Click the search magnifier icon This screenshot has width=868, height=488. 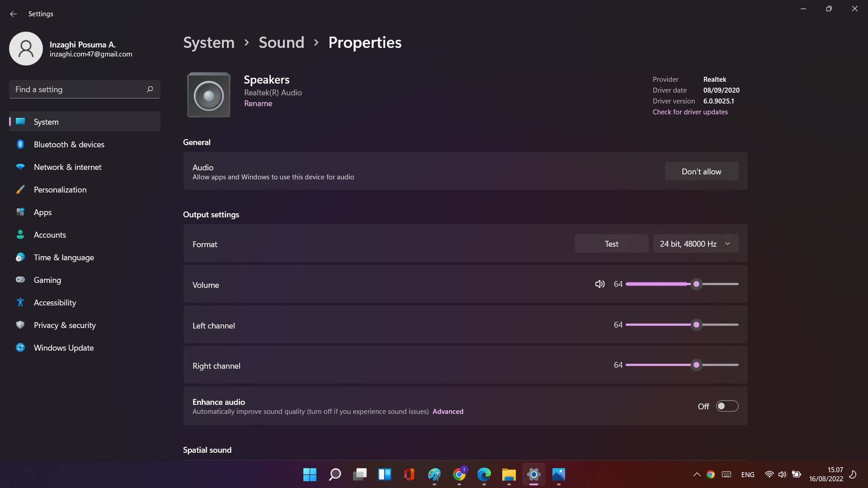pos(150,89)
